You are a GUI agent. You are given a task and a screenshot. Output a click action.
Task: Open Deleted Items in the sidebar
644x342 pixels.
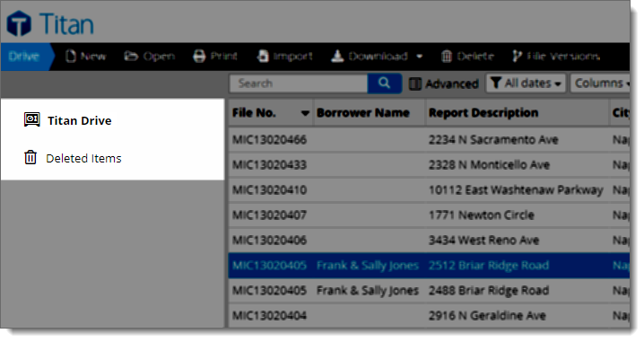(83, 158)
